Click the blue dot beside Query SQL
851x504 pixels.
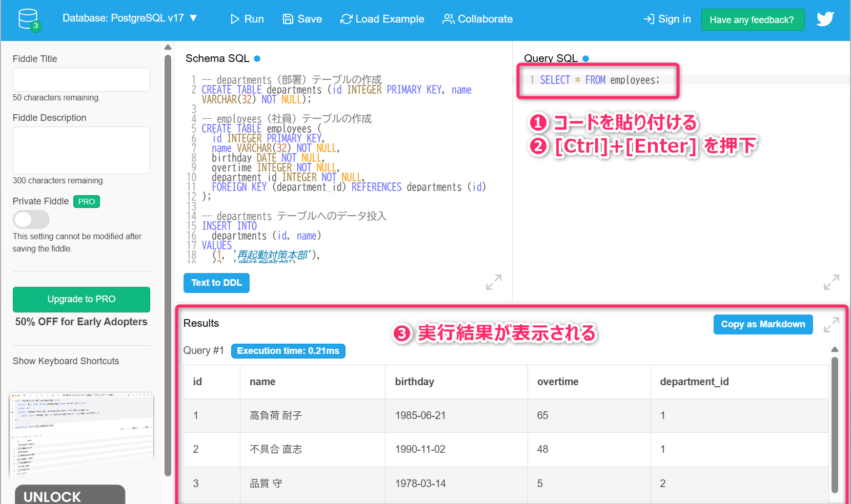(585, 59)
